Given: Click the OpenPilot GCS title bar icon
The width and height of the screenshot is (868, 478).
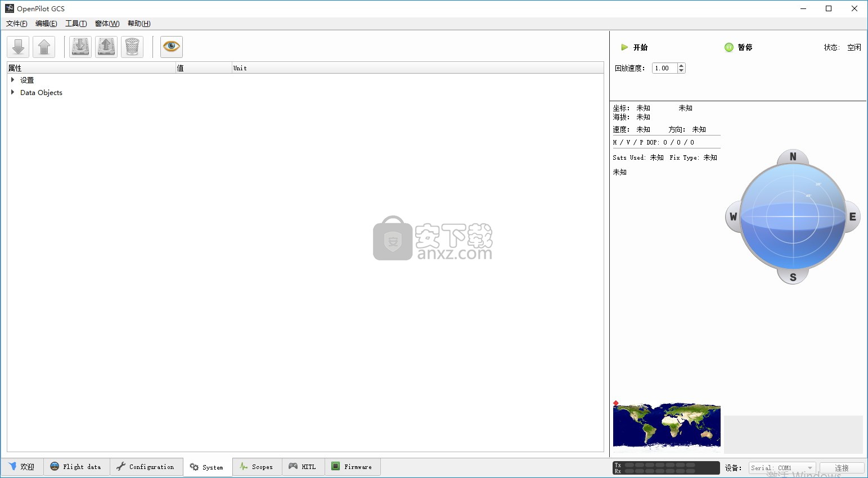Looking at the screenshot, I should pyautogui.click(x=10, y=8).
